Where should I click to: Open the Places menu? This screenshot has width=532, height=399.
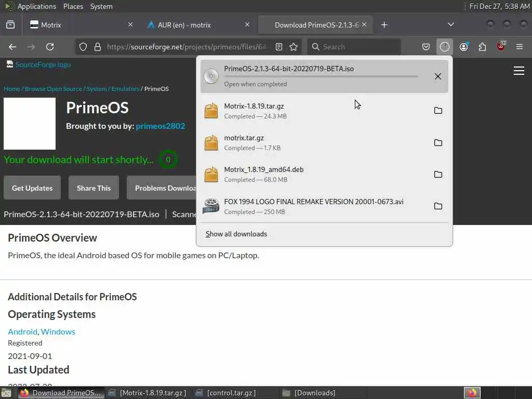[x=73, y=6]
